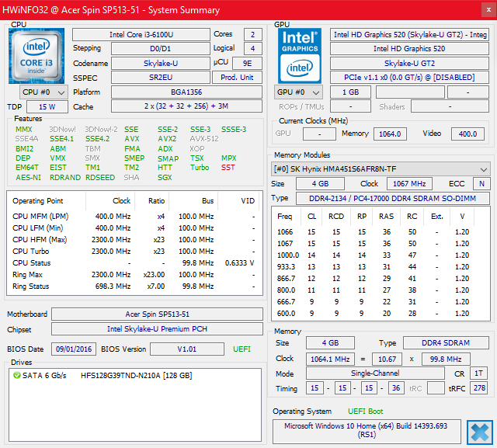Click the blue X close button at bottom right

[480, 432]
